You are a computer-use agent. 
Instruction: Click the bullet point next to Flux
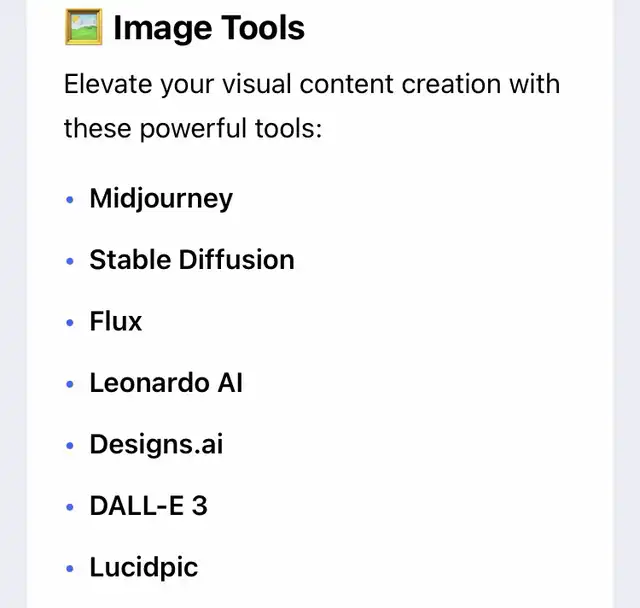[x=70, y=323]
